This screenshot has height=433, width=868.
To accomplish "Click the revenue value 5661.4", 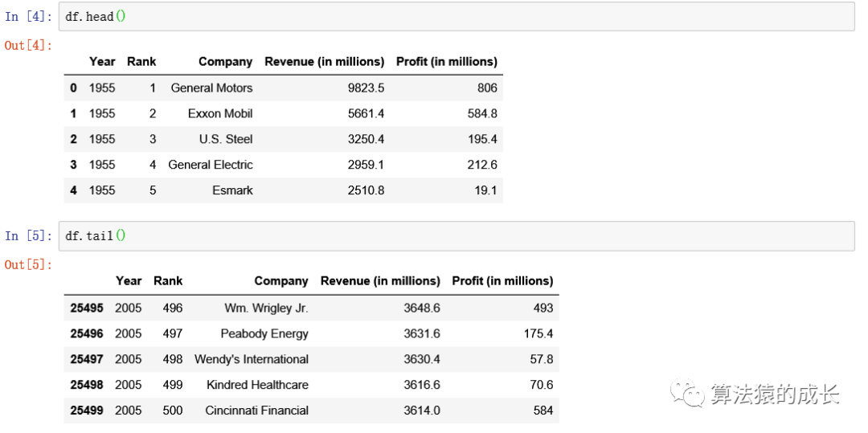I will [x=366, y=113].
